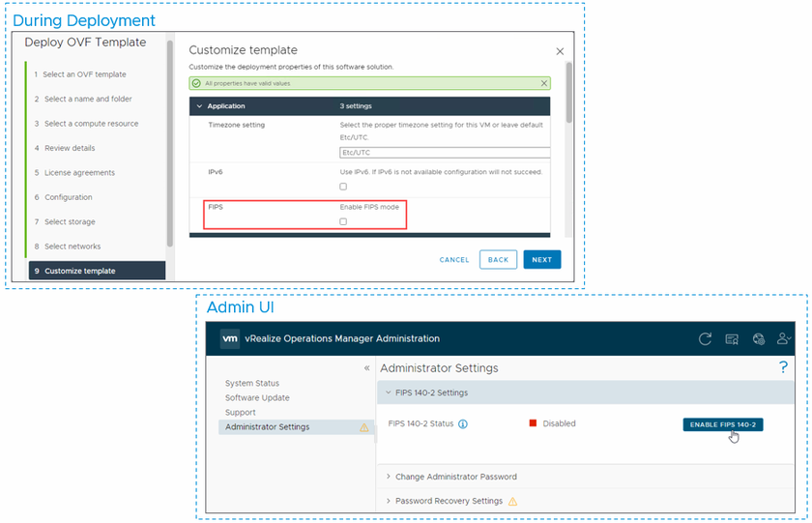Open the user account icon menu
The image size is (812, 523).
[x=784, y=339]
